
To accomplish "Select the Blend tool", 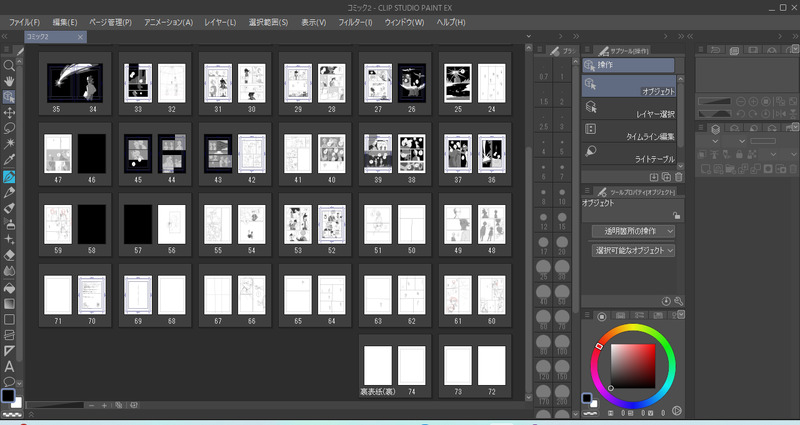I will [9, 271].
